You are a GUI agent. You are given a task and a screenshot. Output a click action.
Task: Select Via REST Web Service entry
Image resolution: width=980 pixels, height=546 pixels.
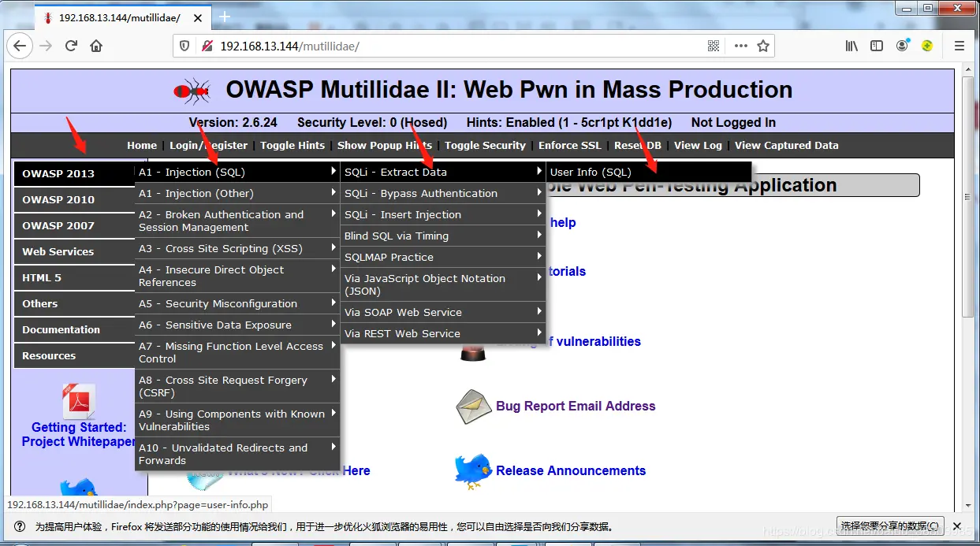[443, 333]
